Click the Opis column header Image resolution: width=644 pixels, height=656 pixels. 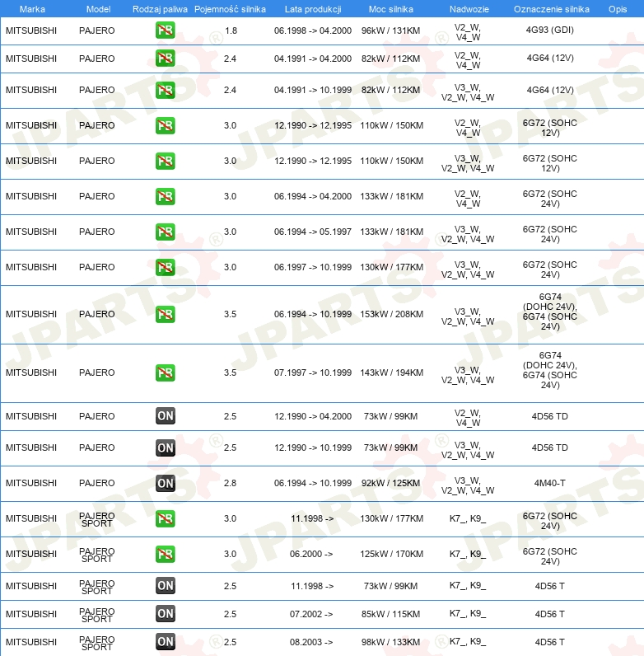coord(618,9)
